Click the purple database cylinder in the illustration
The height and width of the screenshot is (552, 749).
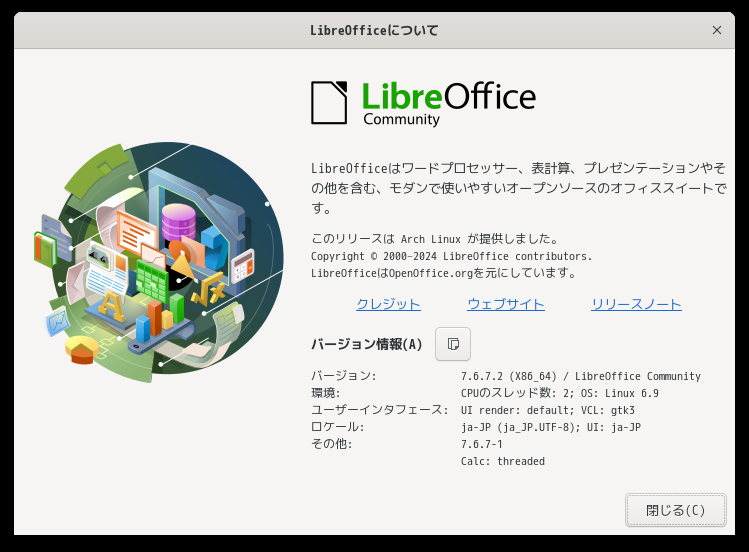click(179, 222)
